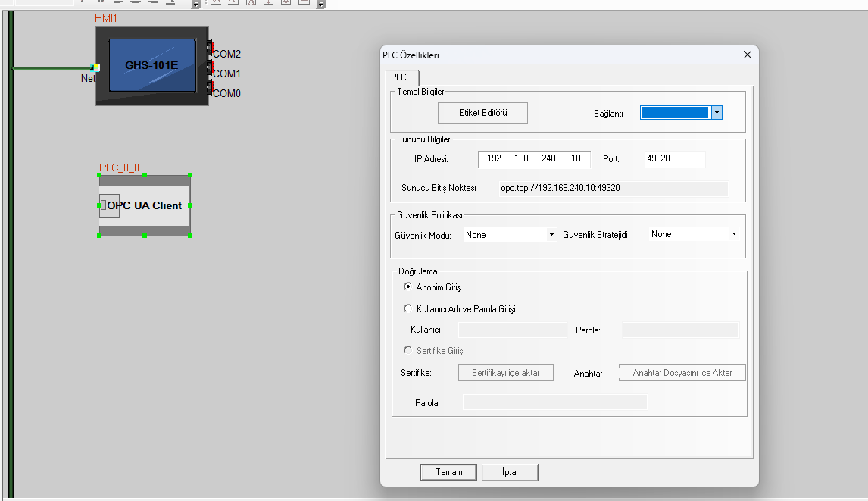The height and width of the screenshot is (501, 868).
Task: Click the fourth IP octet 10
Action: tap(576, 158)
